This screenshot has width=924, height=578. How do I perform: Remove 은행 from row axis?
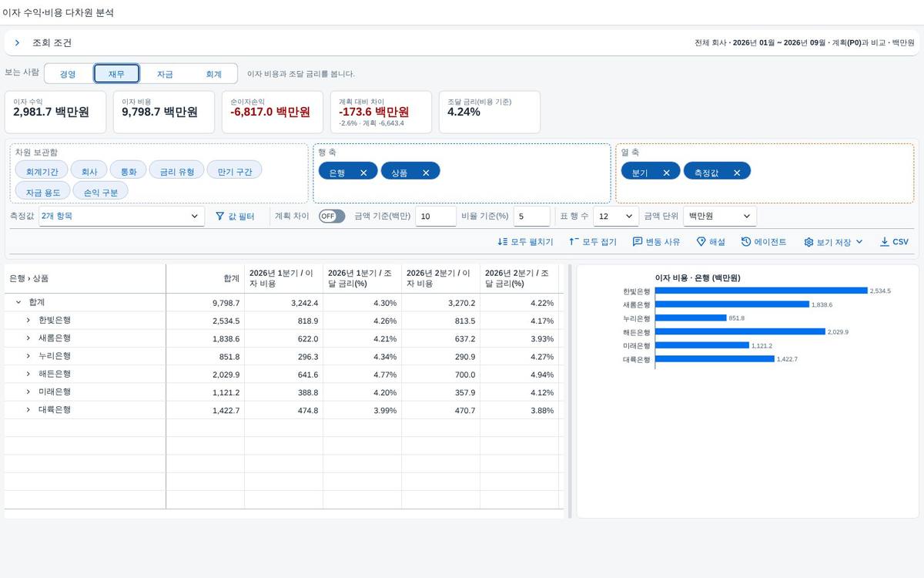point(363,173)
